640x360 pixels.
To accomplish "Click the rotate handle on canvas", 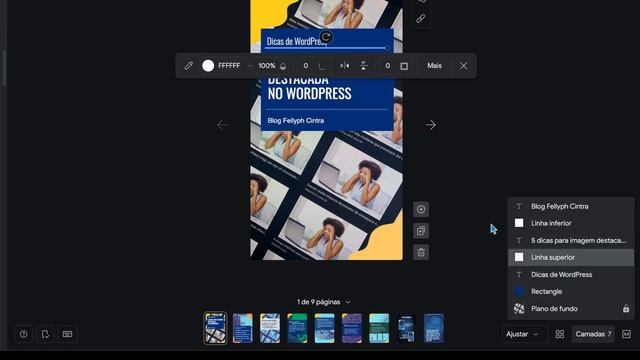I will pos(326,37).
